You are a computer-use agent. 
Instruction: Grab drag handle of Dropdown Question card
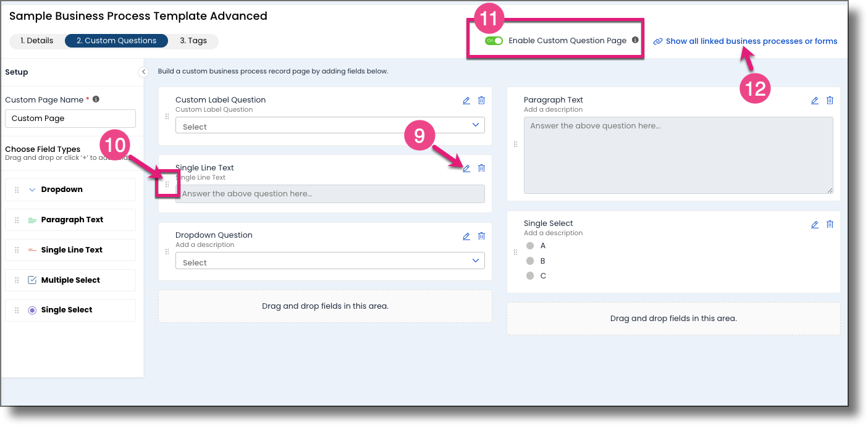coord(167,252)
